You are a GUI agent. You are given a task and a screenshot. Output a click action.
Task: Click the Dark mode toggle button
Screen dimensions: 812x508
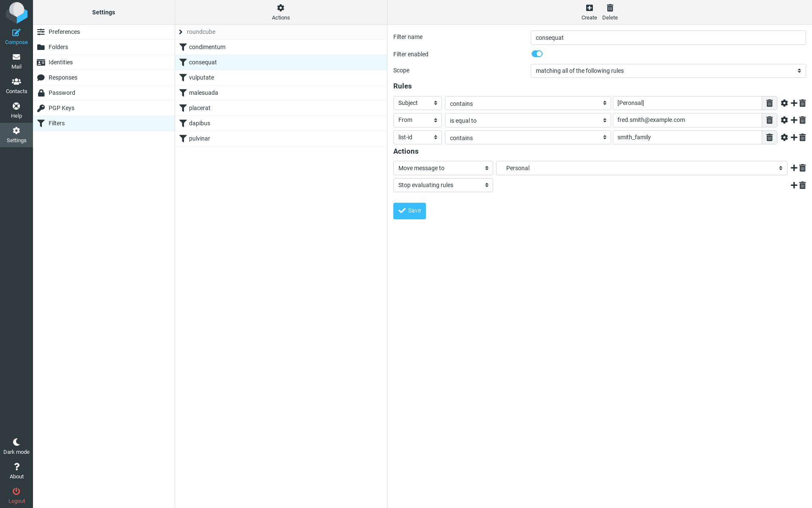click(16, 446)
